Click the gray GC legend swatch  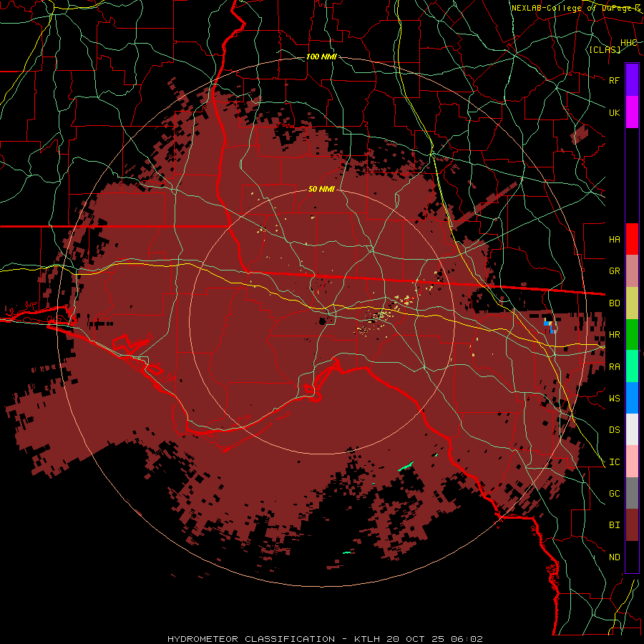[x=632, y=493]
